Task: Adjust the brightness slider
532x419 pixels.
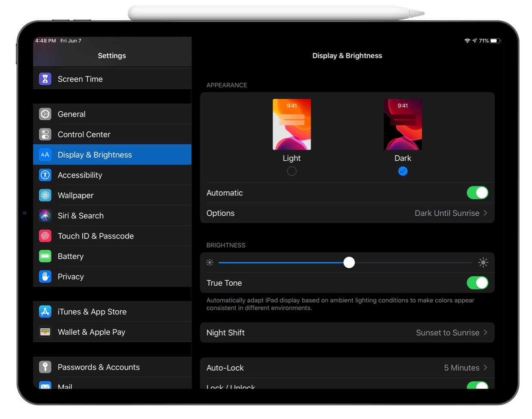Action: pos(349,262)
